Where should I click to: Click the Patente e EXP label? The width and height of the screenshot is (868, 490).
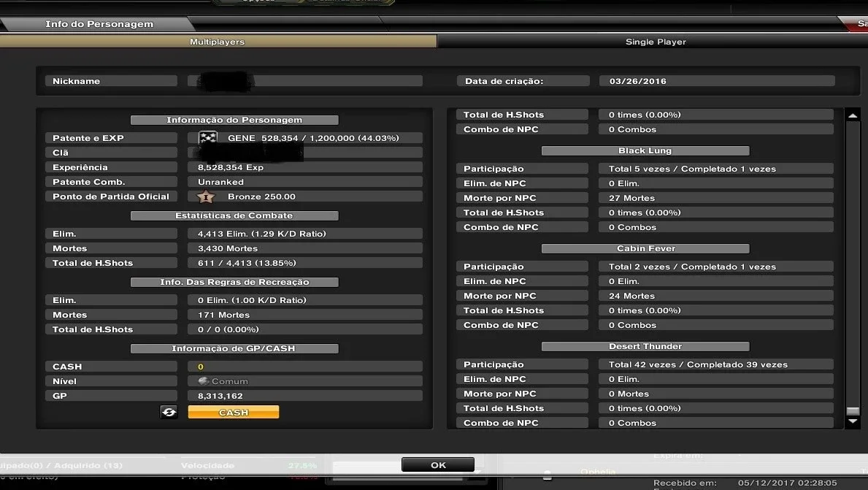111,138
